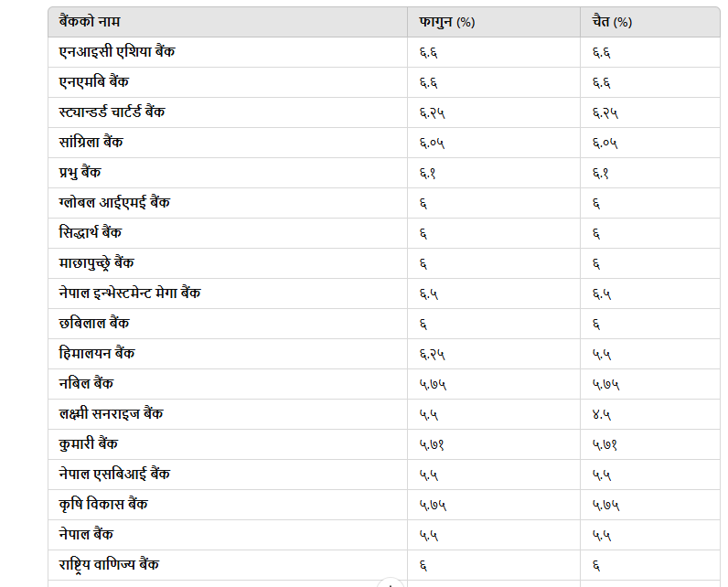Click the partially visible round button below the table
The height and width of the screenshot is (587, 728).
[391, 583]
